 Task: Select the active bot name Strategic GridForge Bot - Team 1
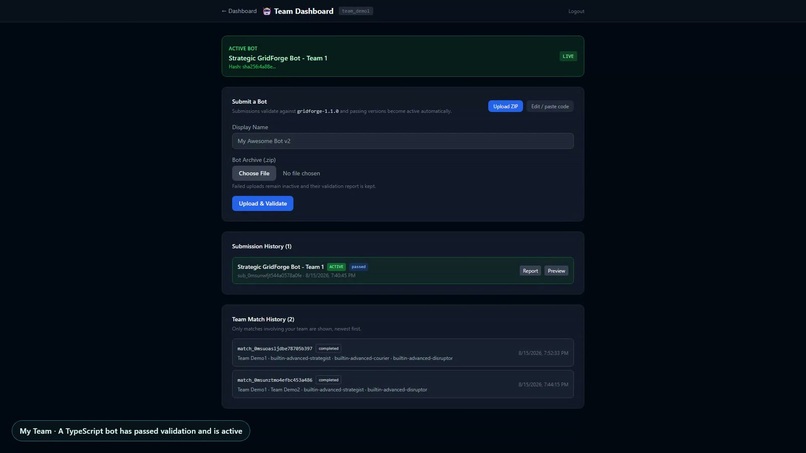coord(278,58)
